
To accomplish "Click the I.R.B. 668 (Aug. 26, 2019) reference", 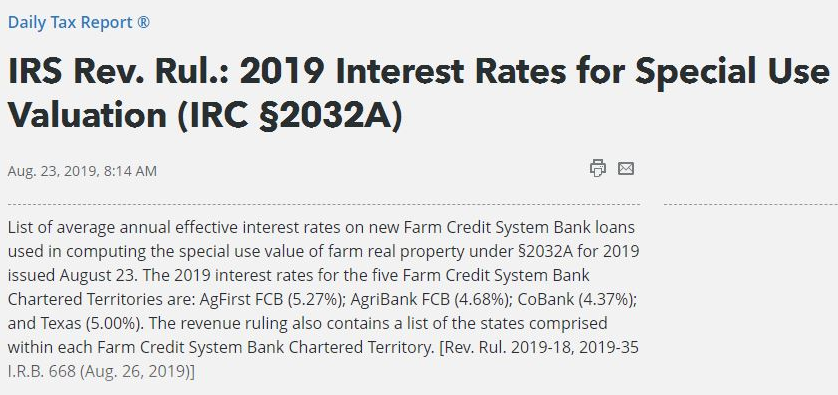I will (101, 371).
